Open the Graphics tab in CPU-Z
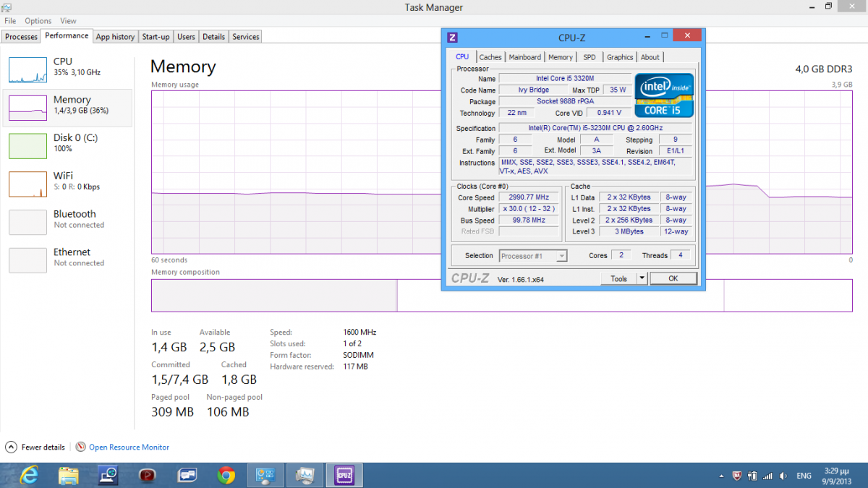Screen dimensions: 868x488 pyautogui.click(x=620, y=57)
